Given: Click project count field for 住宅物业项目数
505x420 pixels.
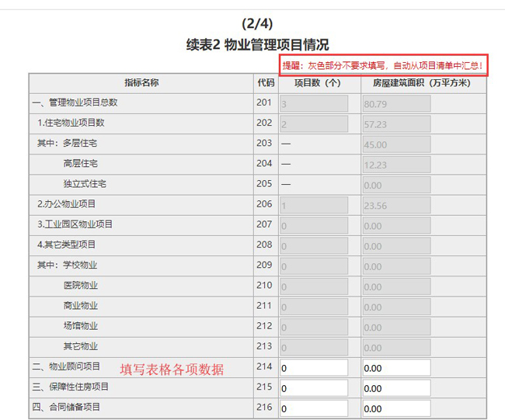Looking at the screenshot, I should pyautogui.click(x=315, y=123).
